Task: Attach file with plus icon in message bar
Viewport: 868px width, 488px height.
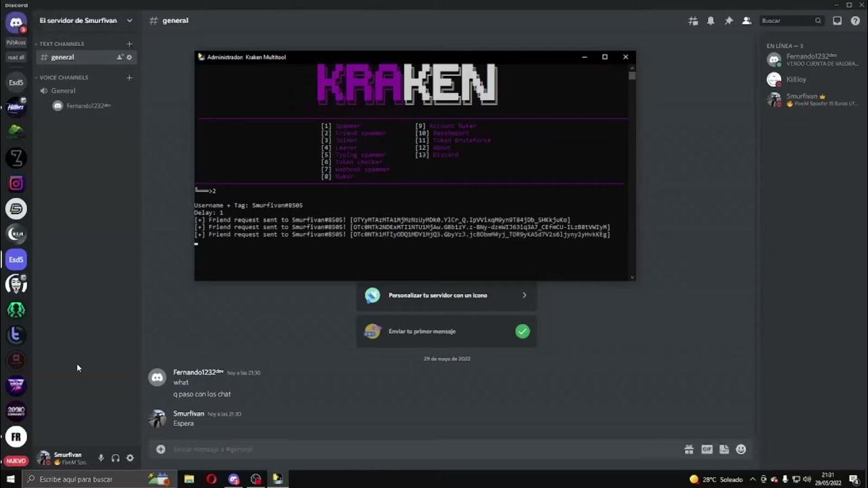Action: 161,449
